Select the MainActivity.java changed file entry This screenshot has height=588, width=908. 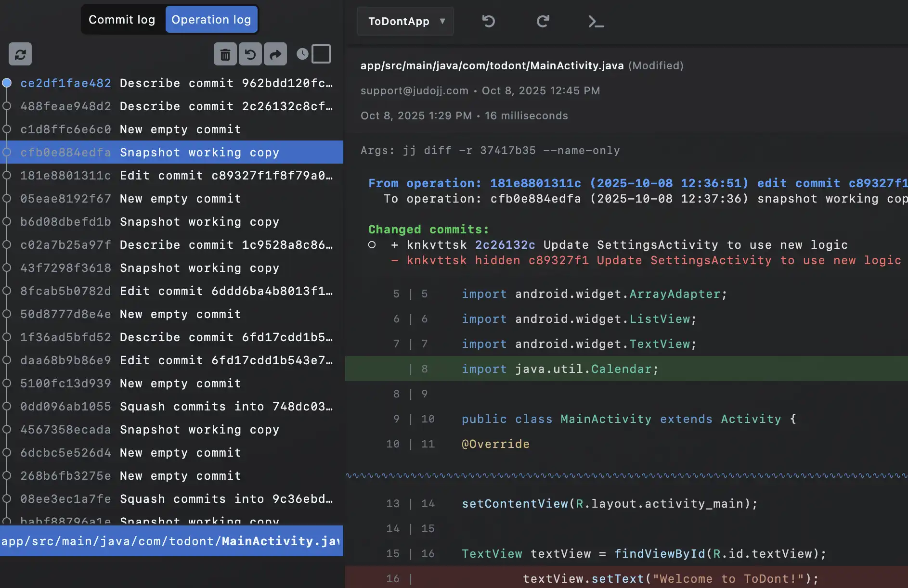(x=171, y=541)
